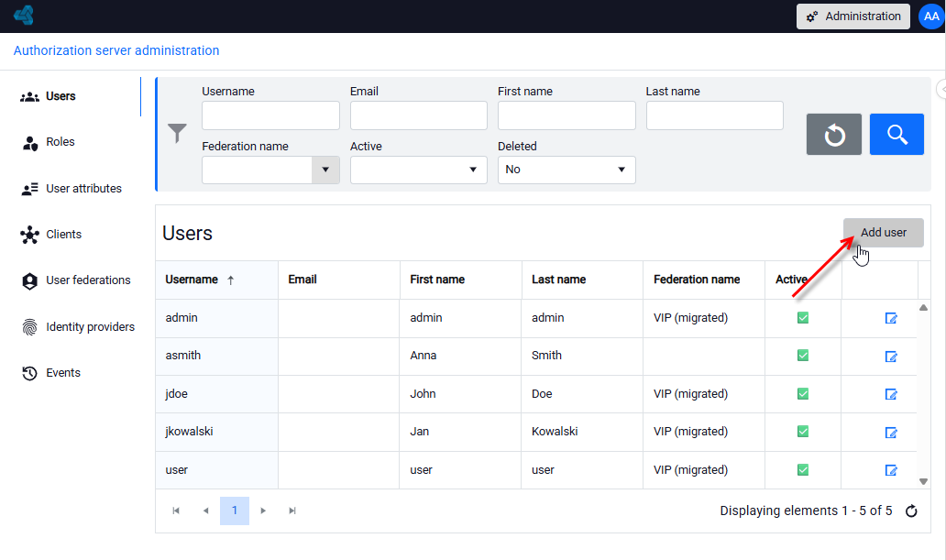Toggle the Active checkbox for jkowalski
This screenshot has height=560, width=946.
pos(802,432)
